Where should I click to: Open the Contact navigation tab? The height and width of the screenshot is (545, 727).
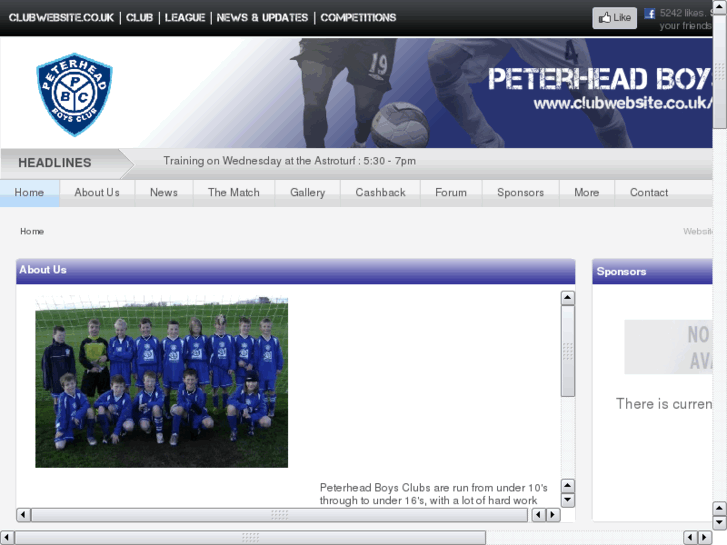pyautogui.click(x=649, y=192)
